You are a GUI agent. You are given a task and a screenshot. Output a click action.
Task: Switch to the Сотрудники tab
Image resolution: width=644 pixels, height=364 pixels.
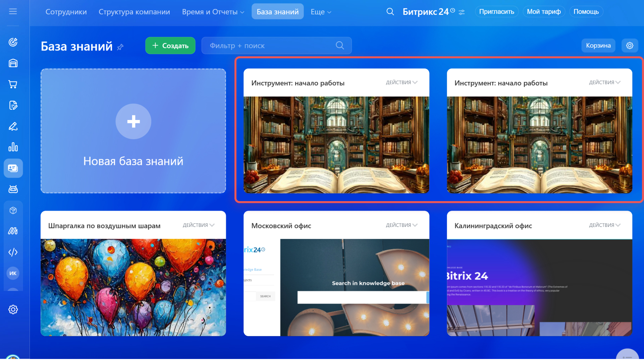coord(66,12)
